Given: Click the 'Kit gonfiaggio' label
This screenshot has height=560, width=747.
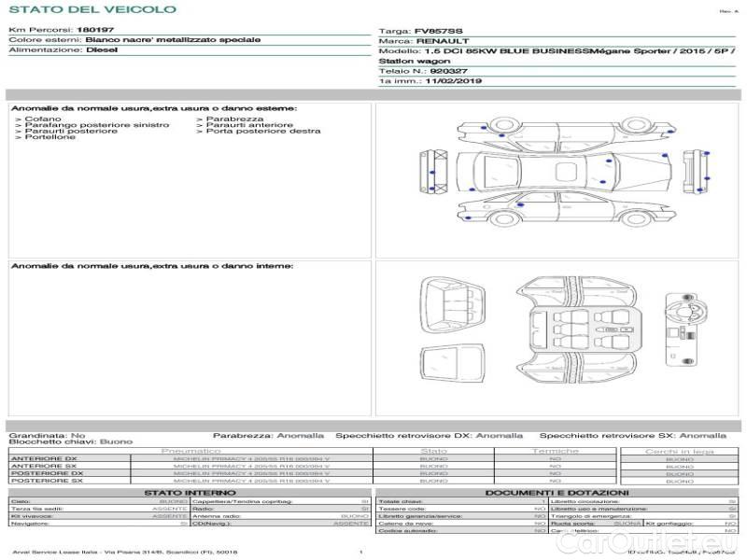Looking at the screenshot, I should [x=669, y=524].
